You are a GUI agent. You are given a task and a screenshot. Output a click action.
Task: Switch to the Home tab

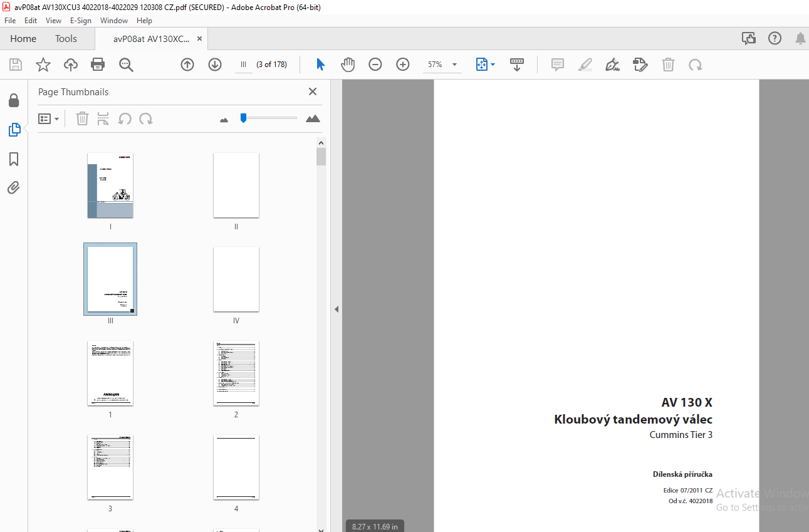[23, 39]
